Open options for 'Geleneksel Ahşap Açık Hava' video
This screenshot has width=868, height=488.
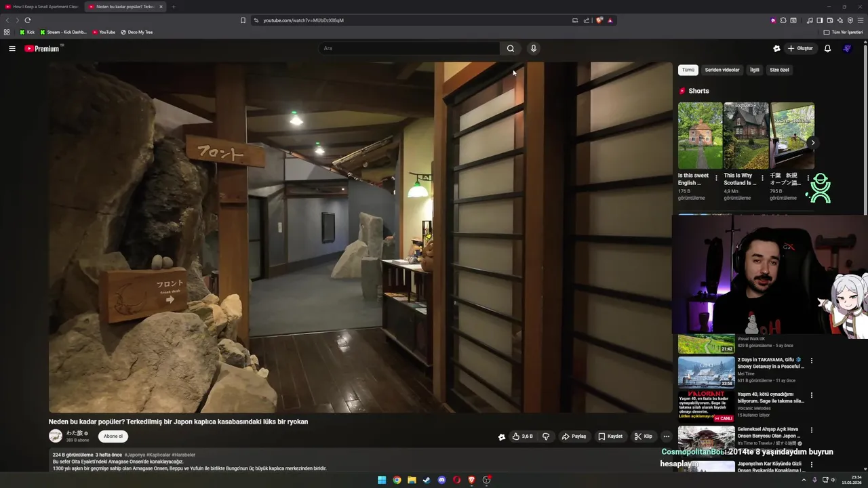(811, 430)
